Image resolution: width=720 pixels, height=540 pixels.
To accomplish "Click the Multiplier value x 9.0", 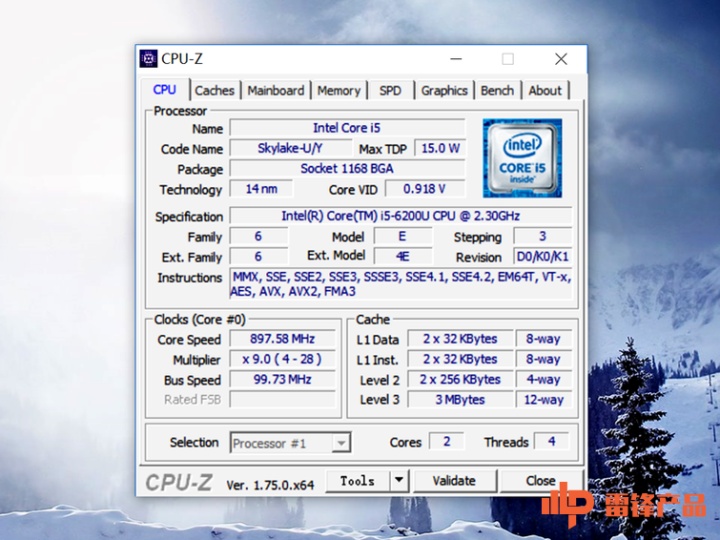I will tap(282, 359).
